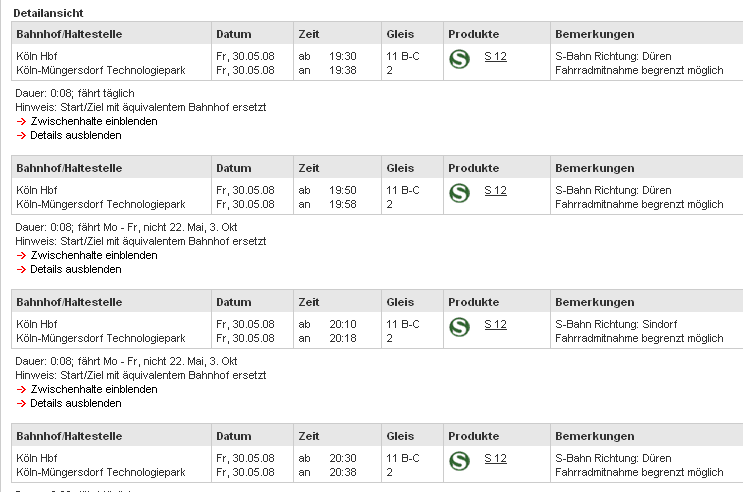Viewport: 743px width, 492px height.
Task: Click S-Bahn icon for the 19:30 departure
Action: coord(459,59)
